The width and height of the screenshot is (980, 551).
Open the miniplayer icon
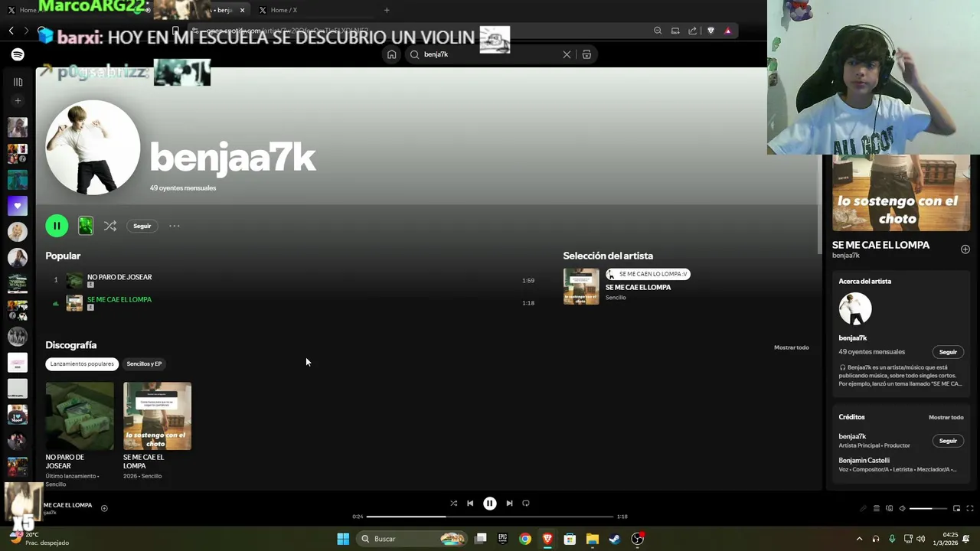point(956,508)
